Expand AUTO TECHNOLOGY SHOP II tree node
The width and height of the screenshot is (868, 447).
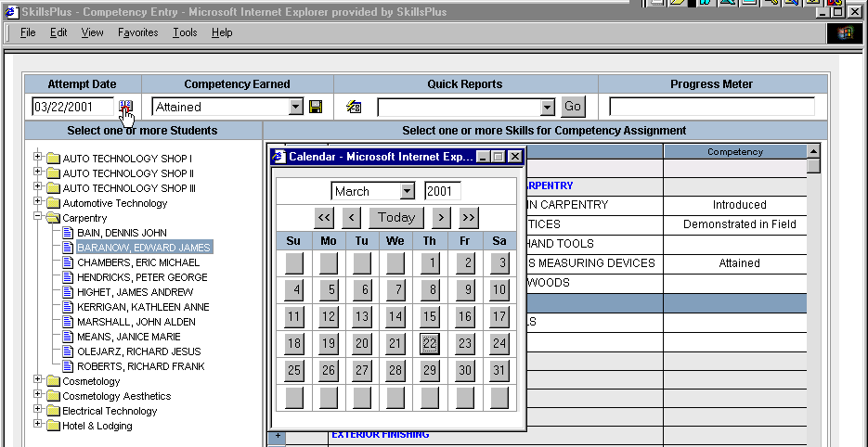(38, 172)
